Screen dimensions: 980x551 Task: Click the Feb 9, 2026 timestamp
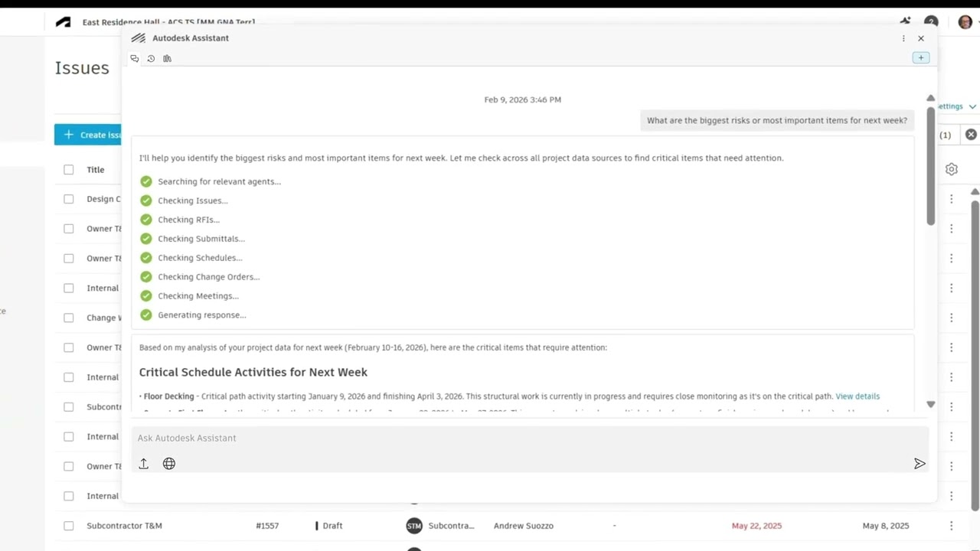tap(522, 99)
